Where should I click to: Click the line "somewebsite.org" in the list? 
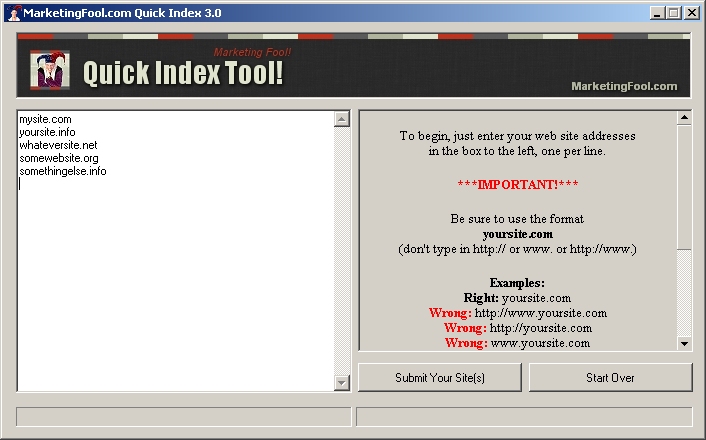click(59, 158)
